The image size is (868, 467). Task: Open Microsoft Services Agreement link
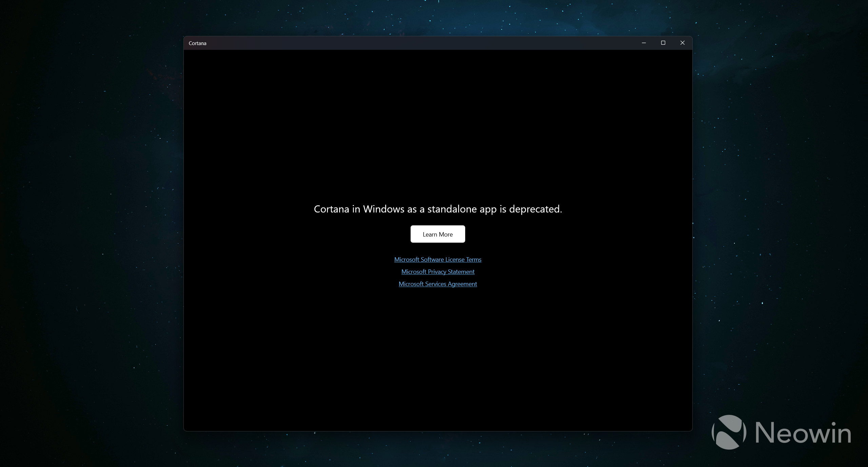tap(438, 284)
